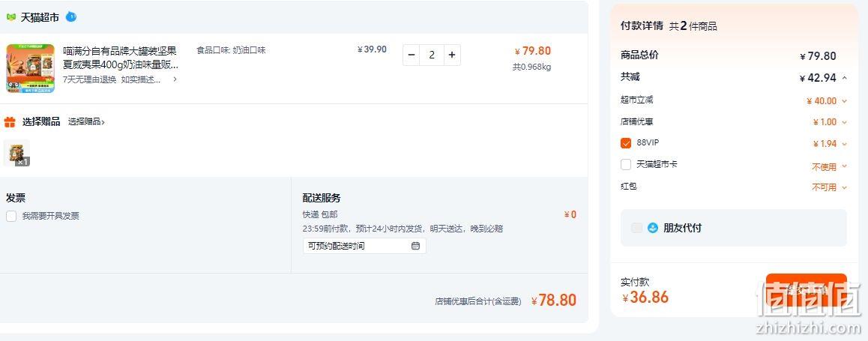Click the orange gift box icon
Image resolution: width=868 pixels, height=341 pixels.
coord(10,121)
